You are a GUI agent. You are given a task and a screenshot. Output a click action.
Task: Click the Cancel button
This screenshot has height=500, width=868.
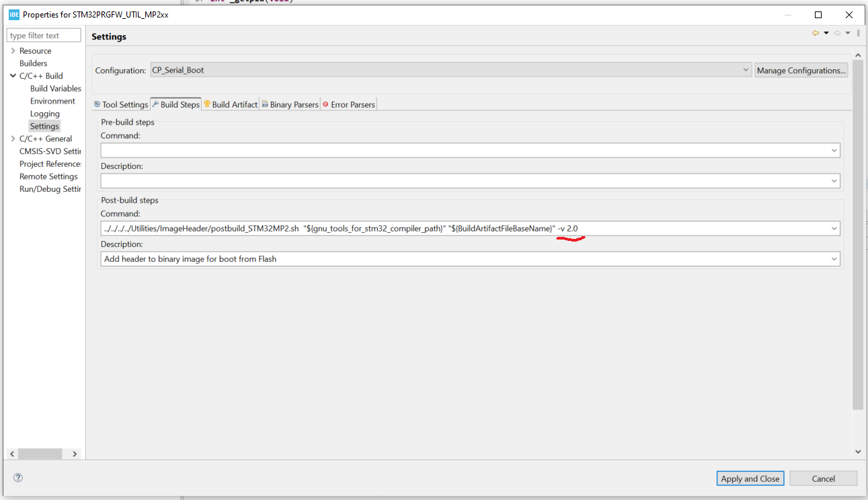point(824,478)
